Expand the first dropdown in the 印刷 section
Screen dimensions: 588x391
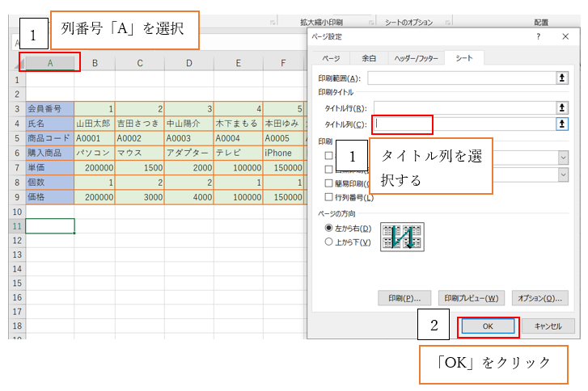click(563, 156)
